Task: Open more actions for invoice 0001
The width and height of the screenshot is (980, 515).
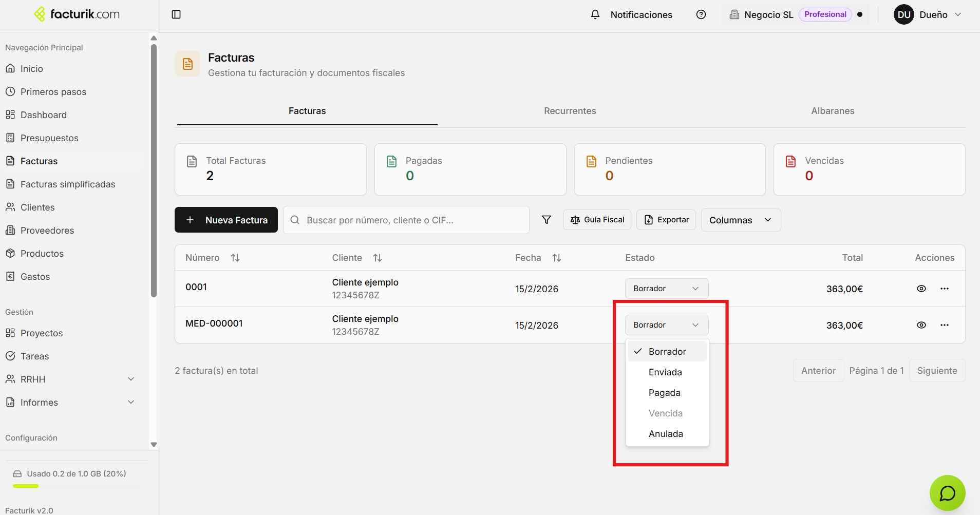Action: point(945,289)
